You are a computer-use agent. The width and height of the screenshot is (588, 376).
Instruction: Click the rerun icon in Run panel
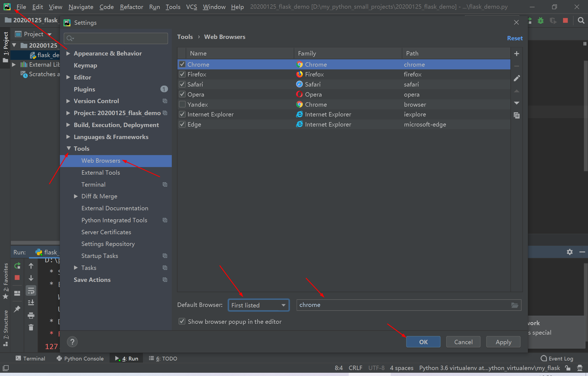click(x=17, y=266)
